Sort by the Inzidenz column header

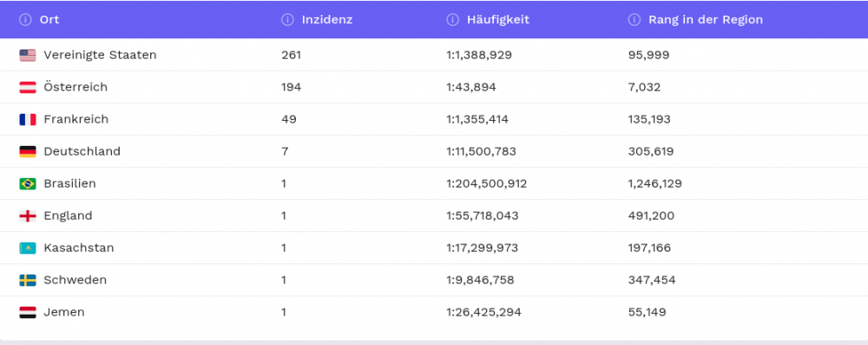(x=327, y=19)
